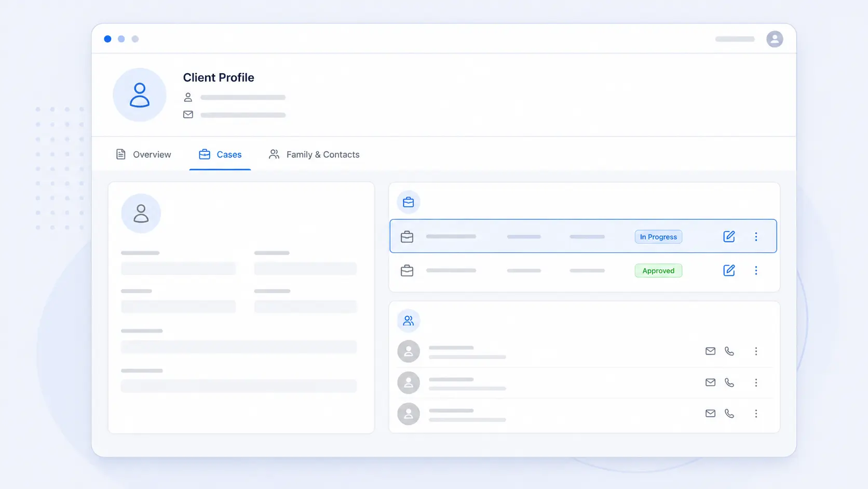Click the cases section briefcase header icon
The image size is (868, 489).
(409, 202)
